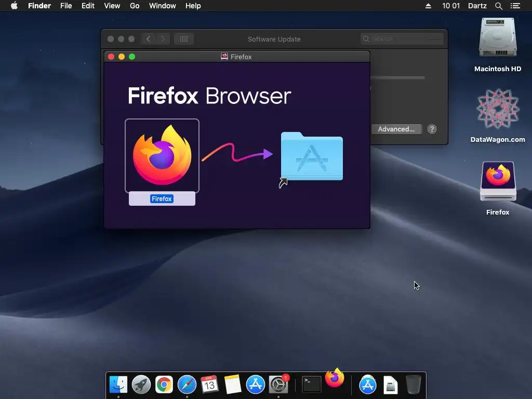Viewport: 532px width, 399px height.
Task: Open Macintosh HD on the desktop
Action: (x=497, y=38)
